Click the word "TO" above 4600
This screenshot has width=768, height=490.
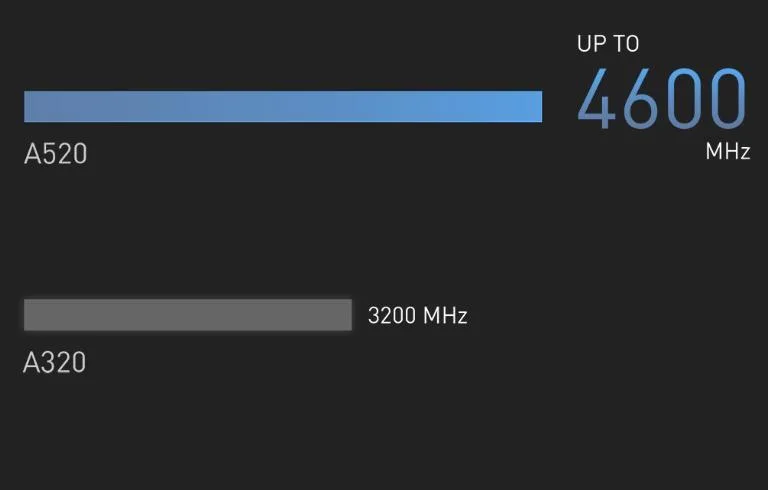pyautogui.click(x=626, y=44)
